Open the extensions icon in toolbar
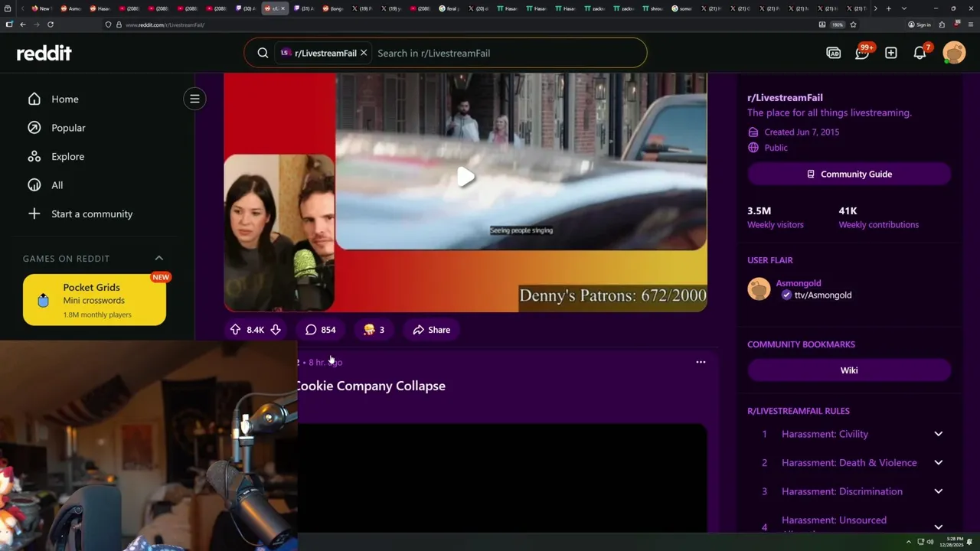Image resolution: width=980 pixels, height=551 pixels. pos(943,24)
